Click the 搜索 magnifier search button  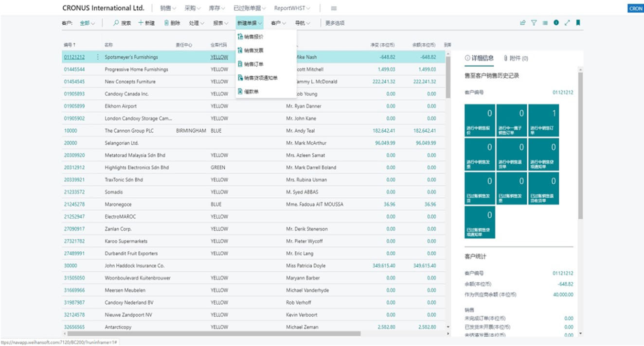point(122,23)
